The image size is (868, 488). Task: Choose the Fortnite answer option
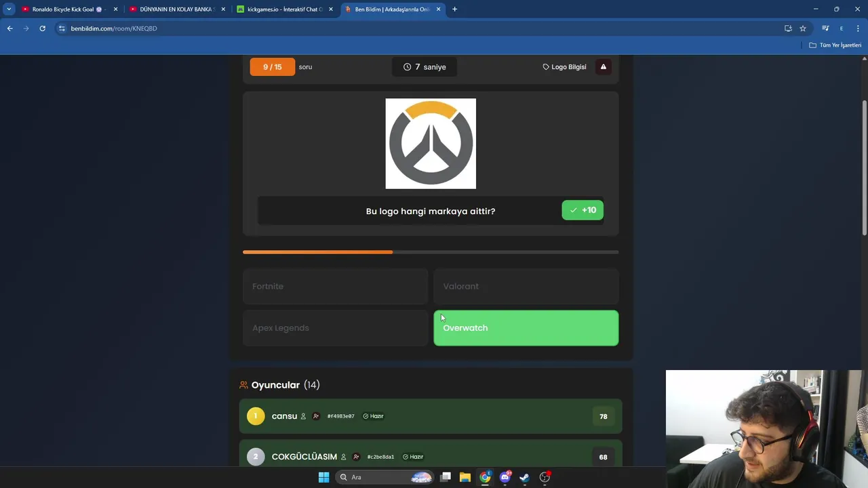(x=336, y=286)
